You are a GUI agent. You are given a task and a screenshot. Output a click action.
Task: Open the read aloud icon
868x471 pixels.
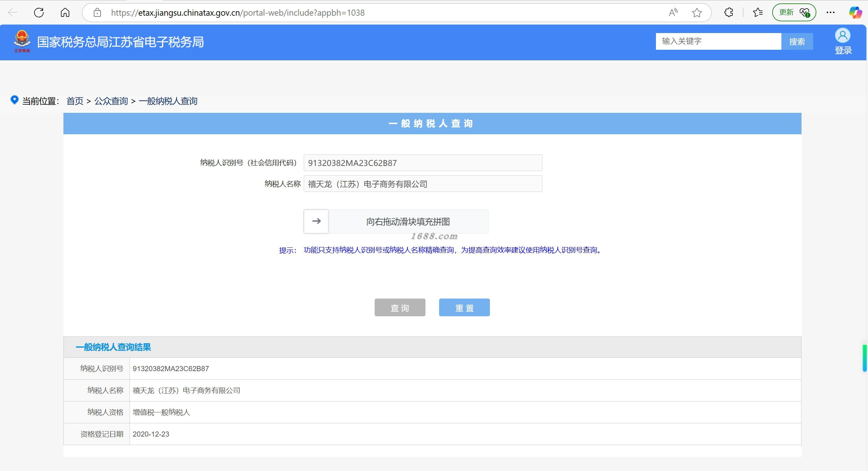point(673,13)
